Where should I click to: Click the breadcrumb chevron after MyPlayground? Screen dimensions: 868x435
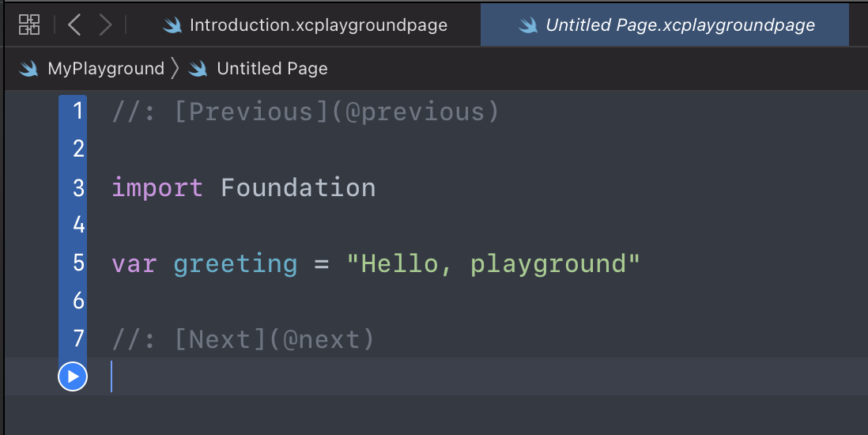(175, 69)
